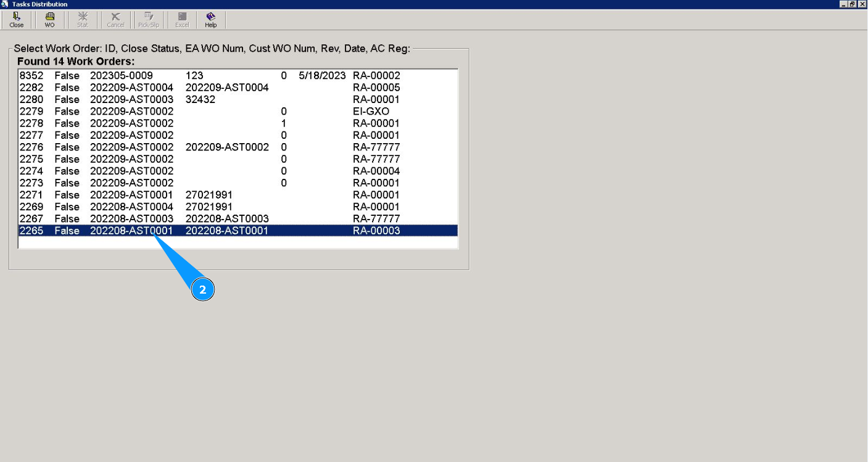Click AC Reg RA-00003 in the selected row
Viewport: 868px width, 462px height.
pos(376,231)
